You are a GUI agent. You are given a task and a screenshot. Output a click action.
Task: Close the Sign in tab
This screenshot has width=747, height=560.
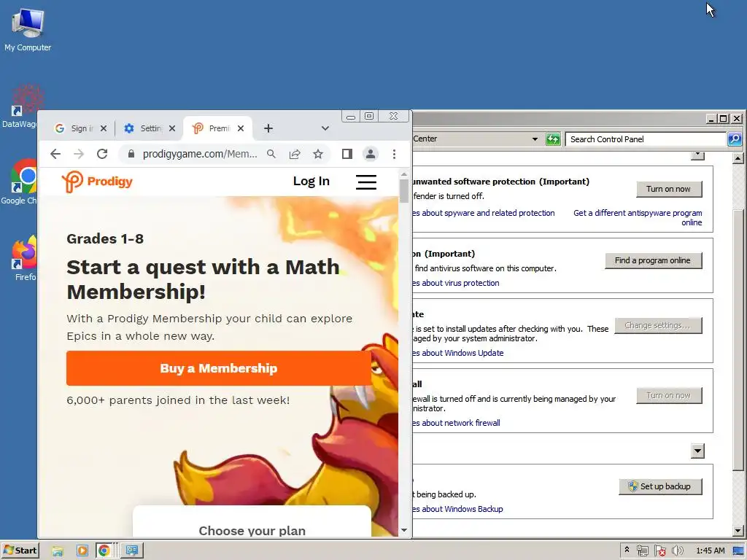click(104, 128)
